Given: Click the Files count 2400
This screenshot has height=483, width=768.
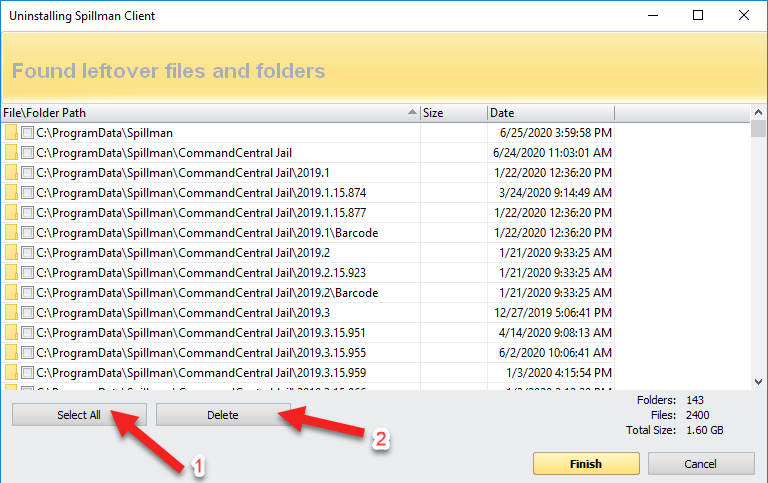Looking at the screenshot, I should coord(697,415).
